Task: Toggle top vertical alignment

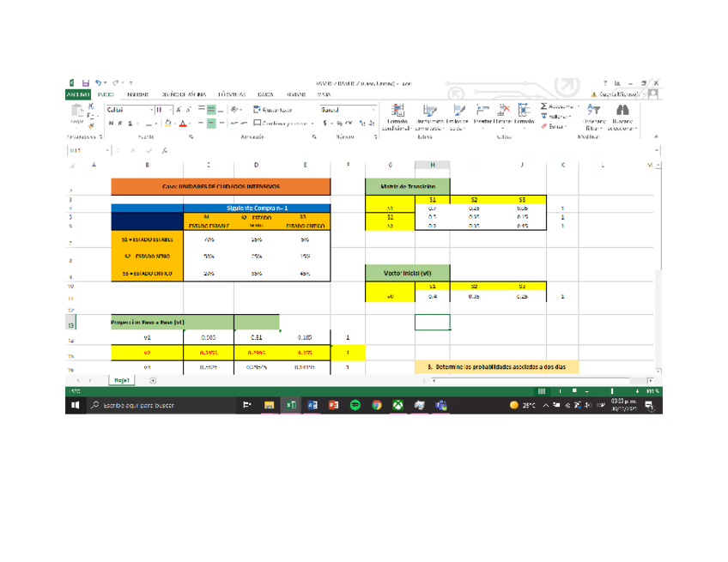Action: pyautogui.click(x=202, y=110)
